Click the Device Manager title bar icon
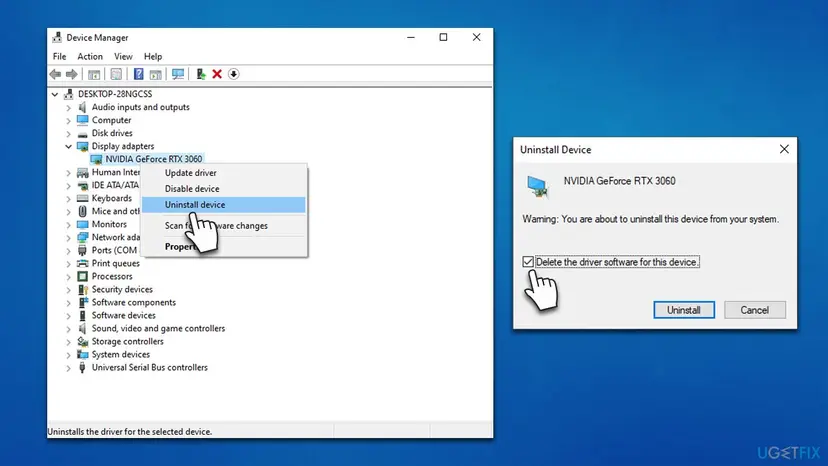 (x=57, y=38)
